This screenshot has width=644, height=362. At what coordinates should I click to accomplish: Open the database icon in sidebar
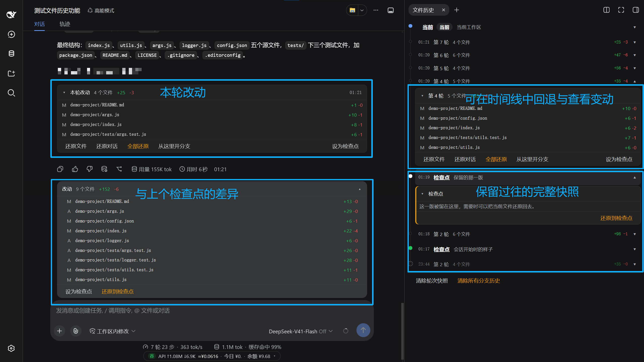[x=11, y=53]
